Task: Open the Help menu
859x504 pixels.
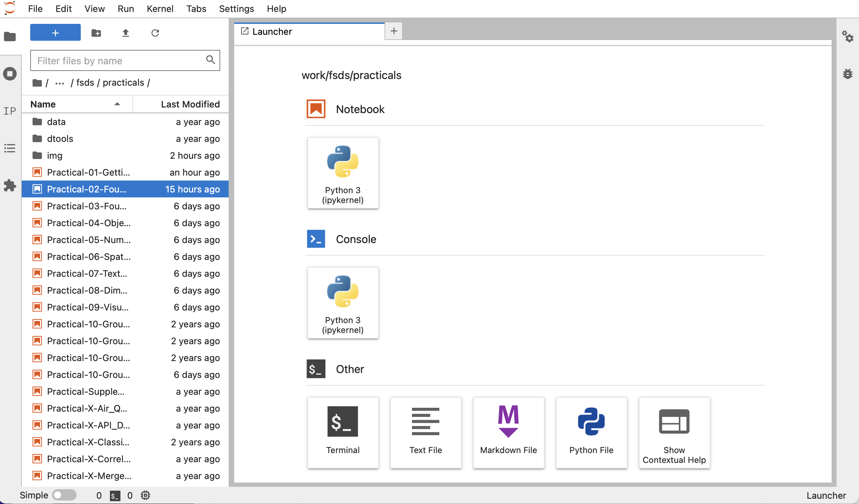Action: tap(277, 9)
